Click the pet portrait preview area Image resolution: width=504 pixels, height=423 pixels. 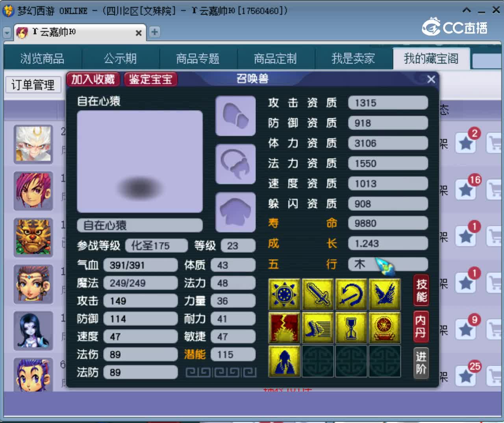[x=140, y=161]
